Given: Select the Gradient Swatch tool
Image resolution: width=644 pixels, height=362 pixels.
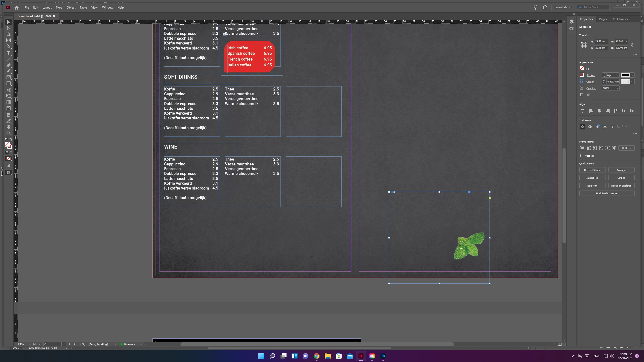Looking at the screenshot, I should click(x=8, y=102).
